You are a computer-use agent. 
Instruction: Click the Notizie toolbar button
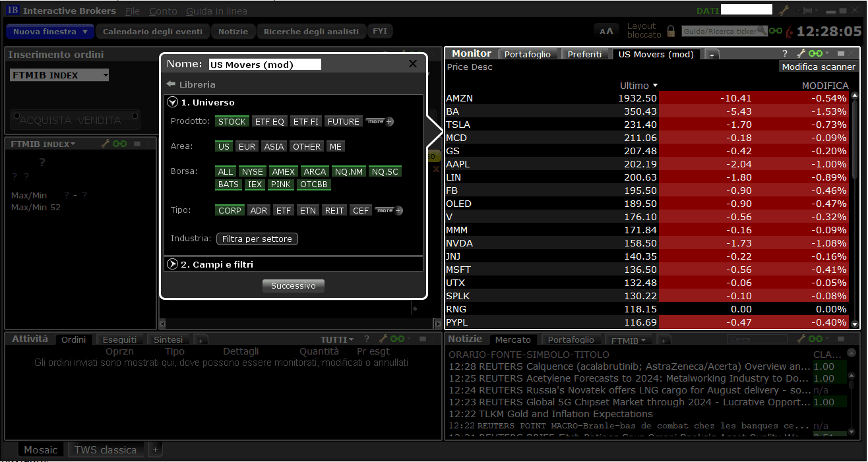[233, 32]
